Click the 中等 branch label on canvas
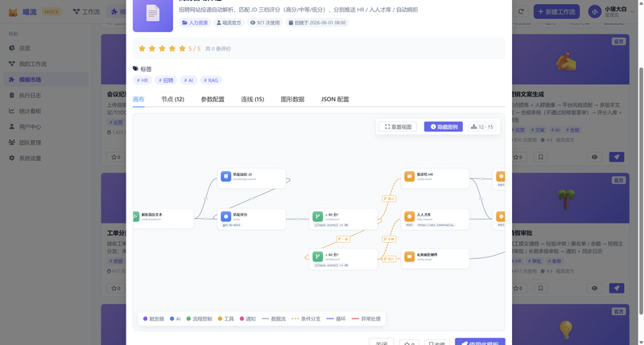Screen dimensions: 644x345 [389, 239]
